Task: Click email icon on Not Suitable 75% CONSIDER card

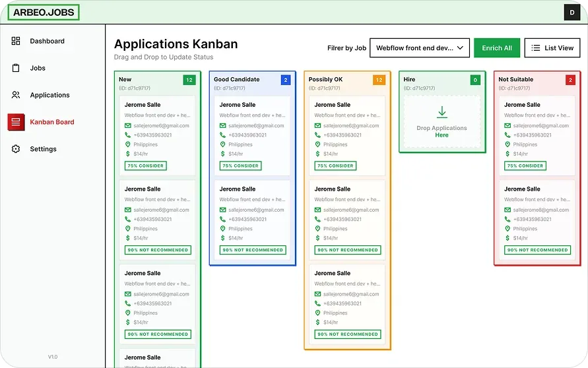Action: point(507,125)
